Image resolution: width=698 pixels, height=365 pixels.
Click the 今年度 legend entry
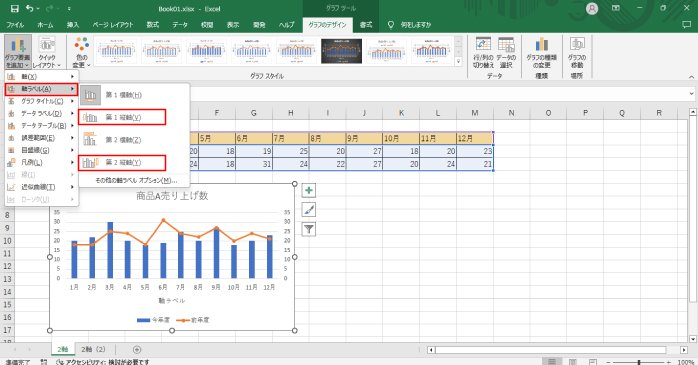154,320
